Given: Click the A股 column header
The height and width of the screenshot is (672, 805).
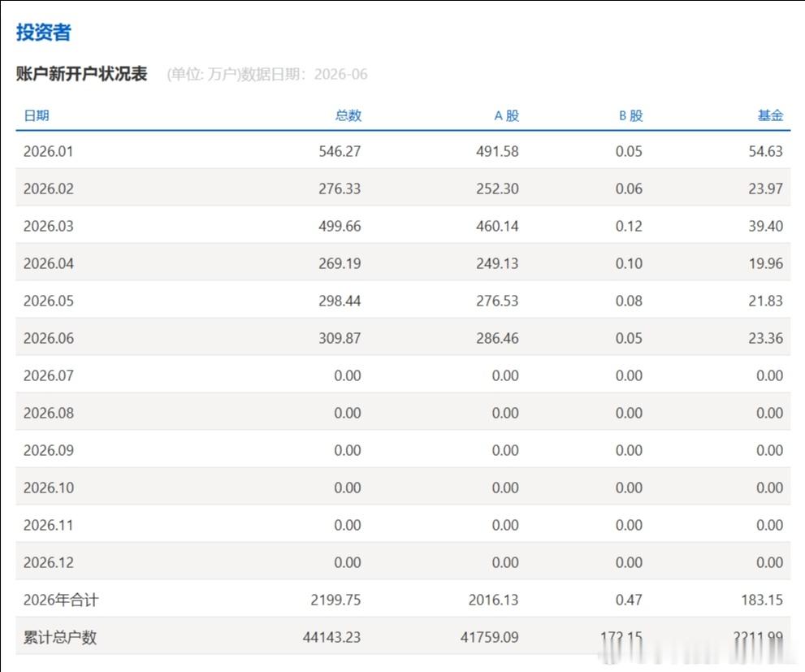Looking at the screenshot, I should (506, 115).
